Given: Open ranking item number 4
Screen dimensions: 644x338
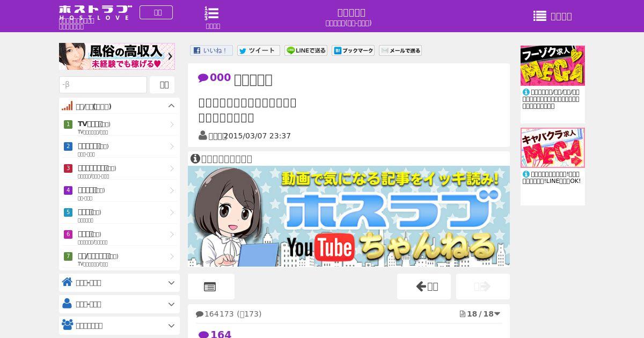Looking at the screenshot, I should (119, 193).
